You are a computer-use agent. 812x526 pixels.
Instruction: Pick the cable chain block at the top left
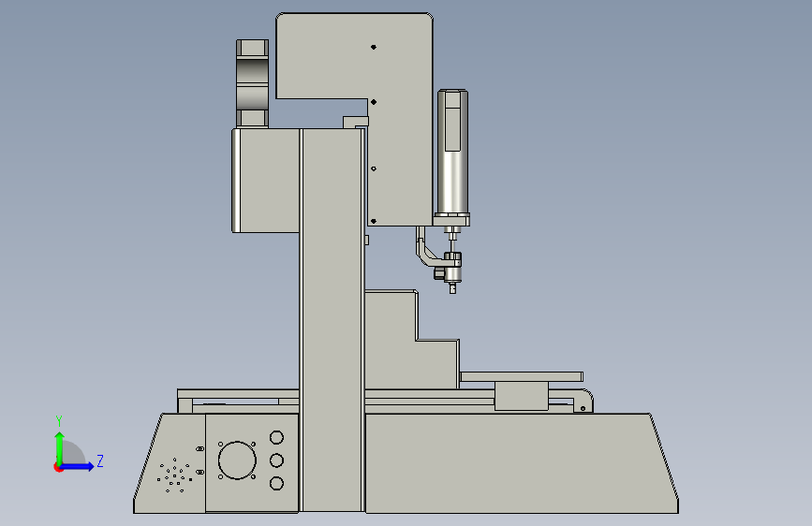pyautogui.click(x=252, y=83)
